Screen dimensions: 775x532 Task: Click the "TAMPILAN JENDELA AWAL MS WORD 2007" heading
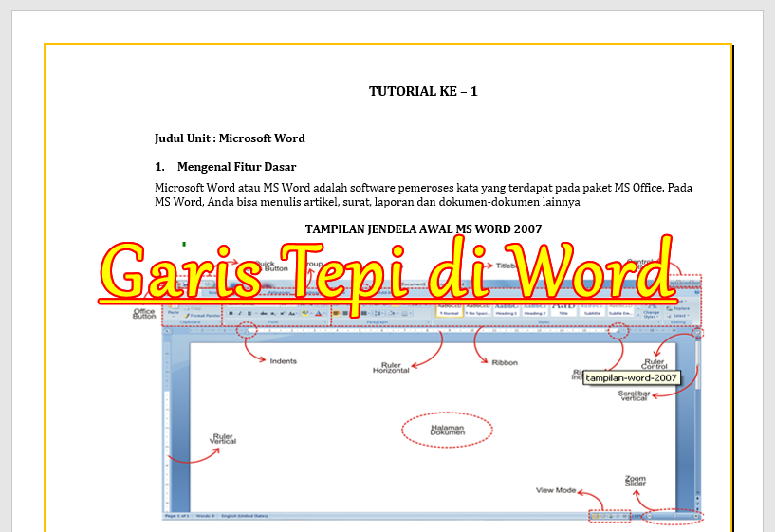(x=423, y=229)
